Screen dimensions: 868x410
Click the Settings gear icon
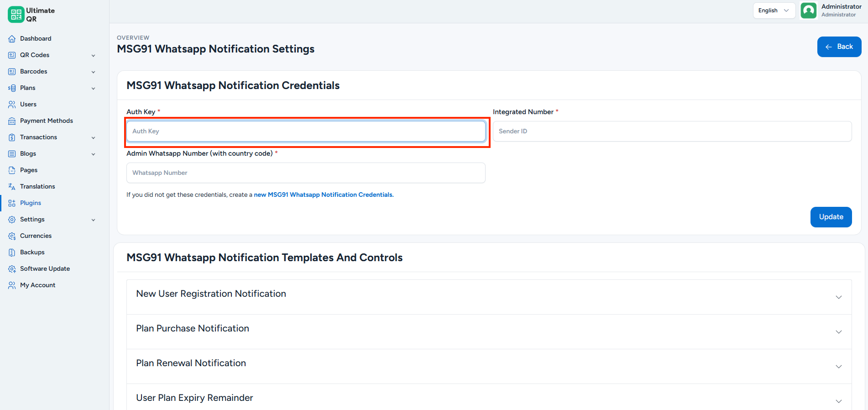12,220
